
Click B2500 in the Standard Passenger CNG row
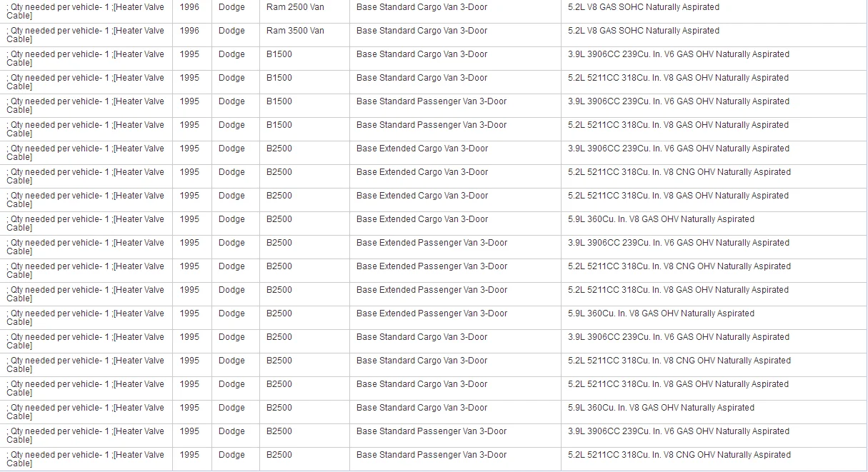click(x=279, y=455)
